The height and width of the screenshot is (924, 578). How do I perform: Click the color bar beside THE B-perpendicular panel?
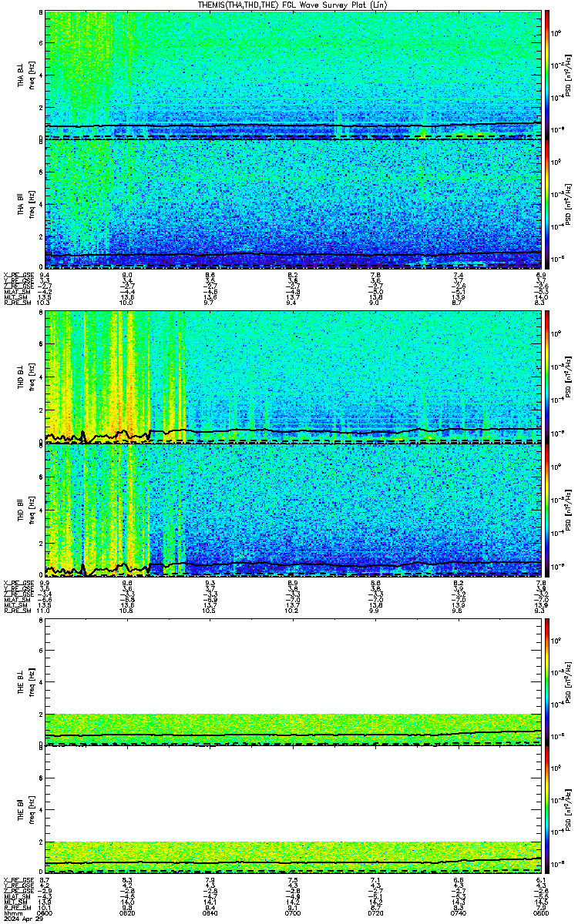(547, 681)
